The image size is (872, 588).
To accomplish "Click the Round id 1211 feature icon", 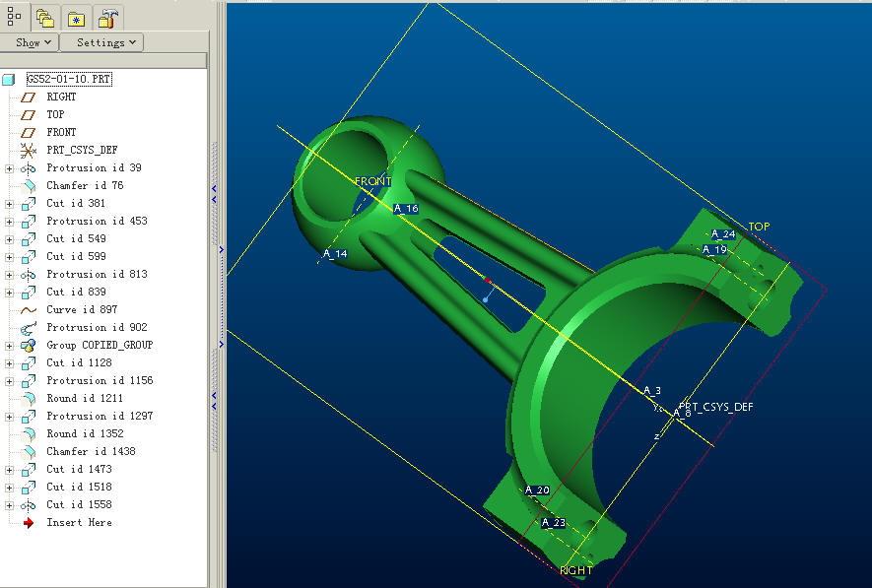I will [x=29, y=399].
